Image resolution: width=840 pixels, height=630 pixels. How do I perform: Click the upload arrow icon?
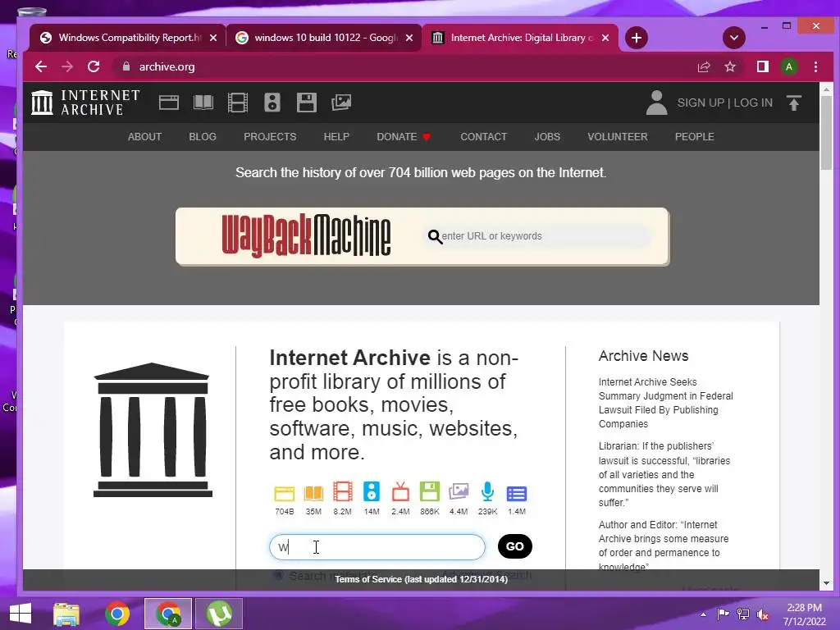tap(794, 103)
